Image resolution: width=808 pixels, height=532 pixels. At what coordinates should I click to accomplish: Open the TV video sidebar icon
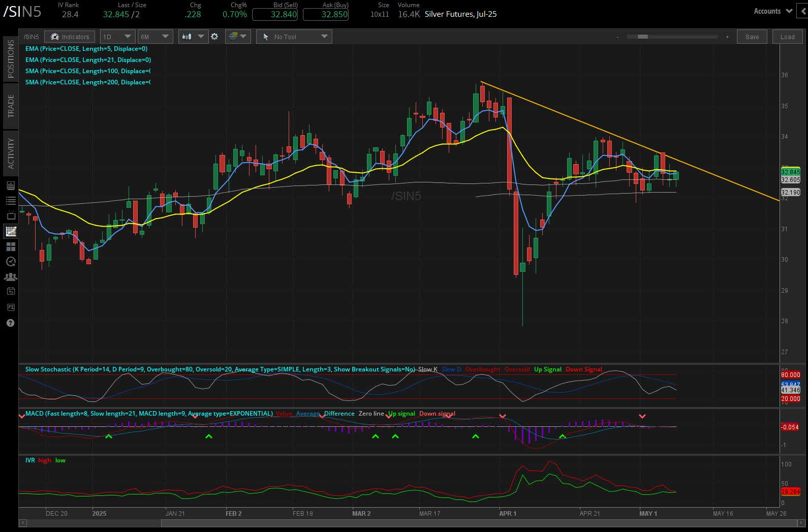click(11, 216)
